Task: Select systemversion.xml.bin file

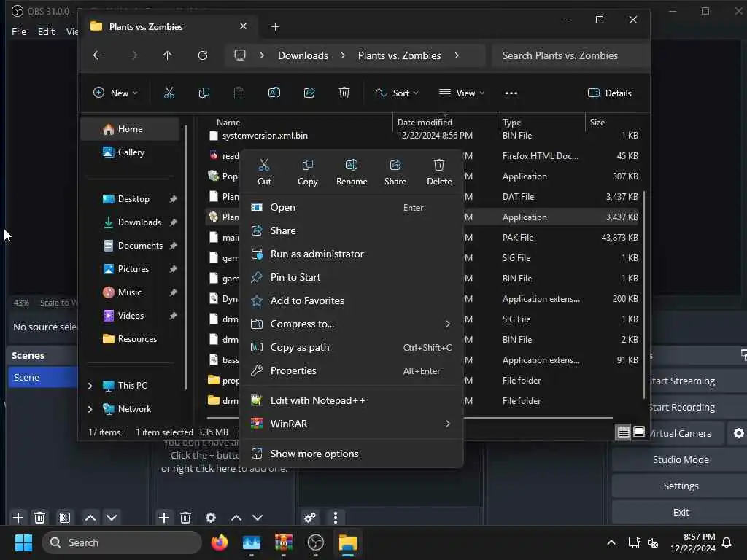Action: coord(265,136)
